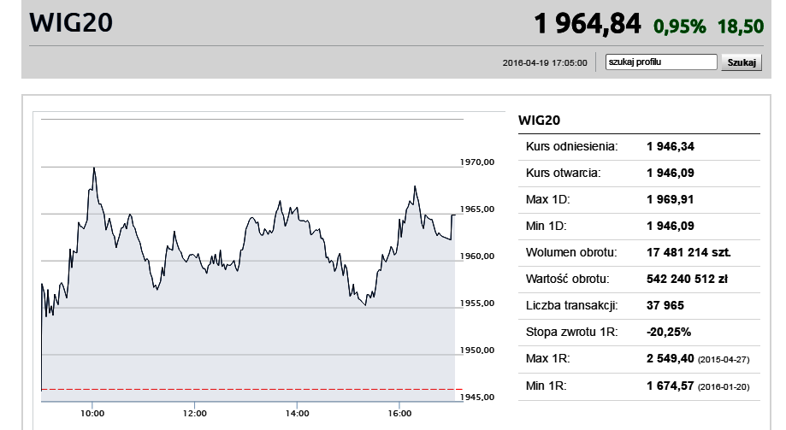The height and width of the screenshot is (430, 786).
Task: Click the Max 1R date 2015-04-27
Action: click(723, 360)
